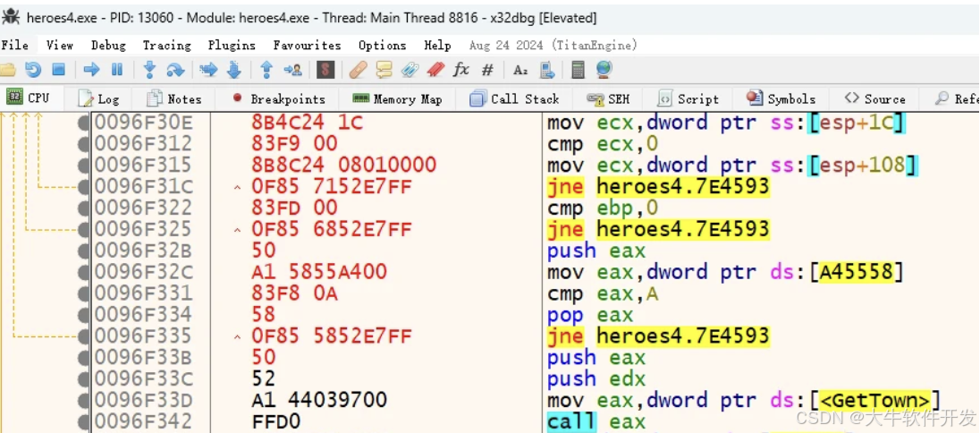The image size is (980, 433).
Task: Toggle breakpoint bullet at 0096F30E
Action: pyautogui.click(x=84, y=123)
